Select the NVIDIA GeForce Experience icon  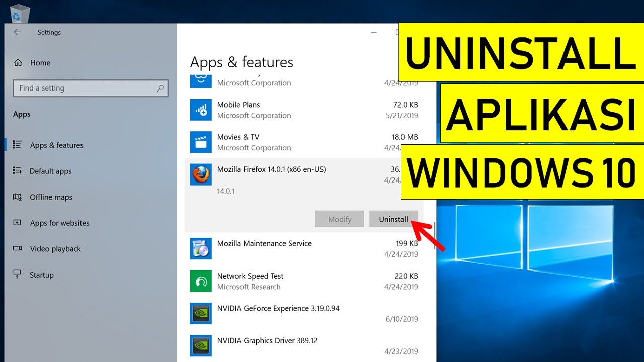(x=201, y=313)
